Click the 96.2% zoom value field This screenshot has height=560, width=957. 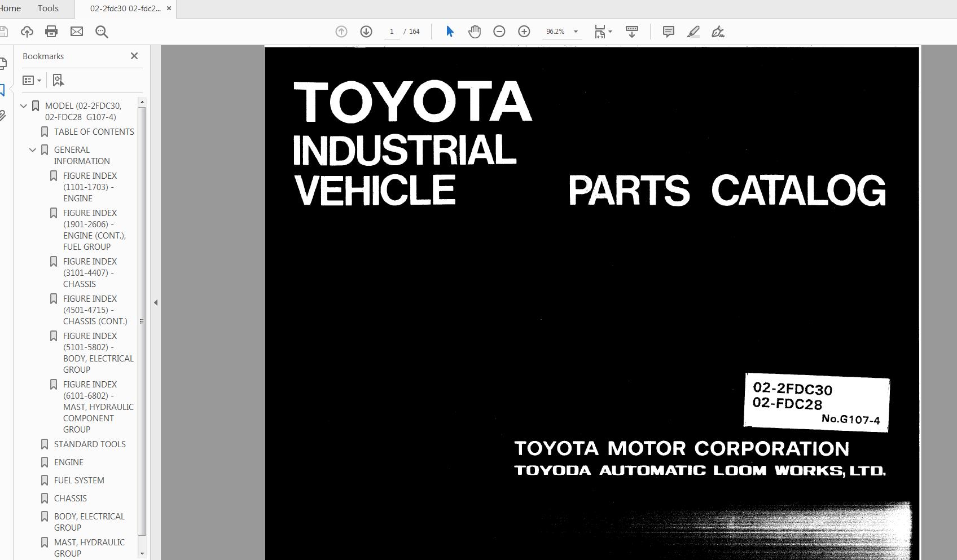[555, 32]
